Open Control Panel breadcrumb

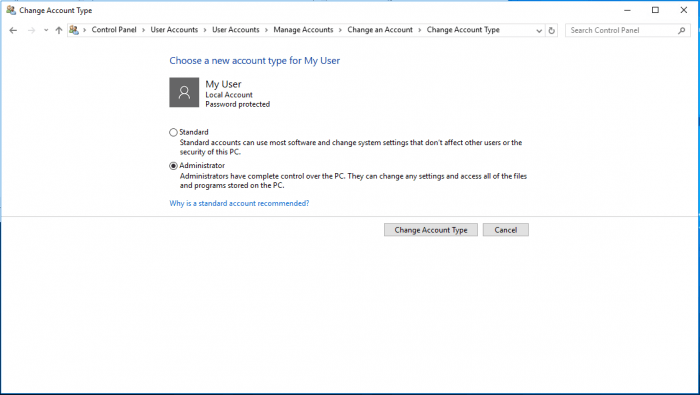(114, 30)
